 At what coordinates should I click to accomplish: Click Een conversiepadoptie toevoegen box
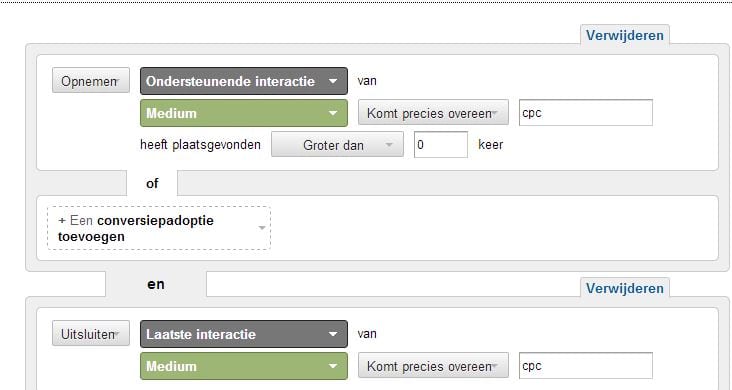159,228
